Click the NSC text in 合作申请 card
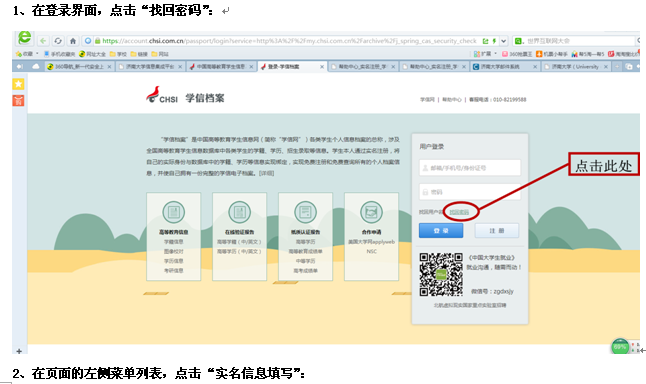The image size is (646, 384). [x=371, y=251]
